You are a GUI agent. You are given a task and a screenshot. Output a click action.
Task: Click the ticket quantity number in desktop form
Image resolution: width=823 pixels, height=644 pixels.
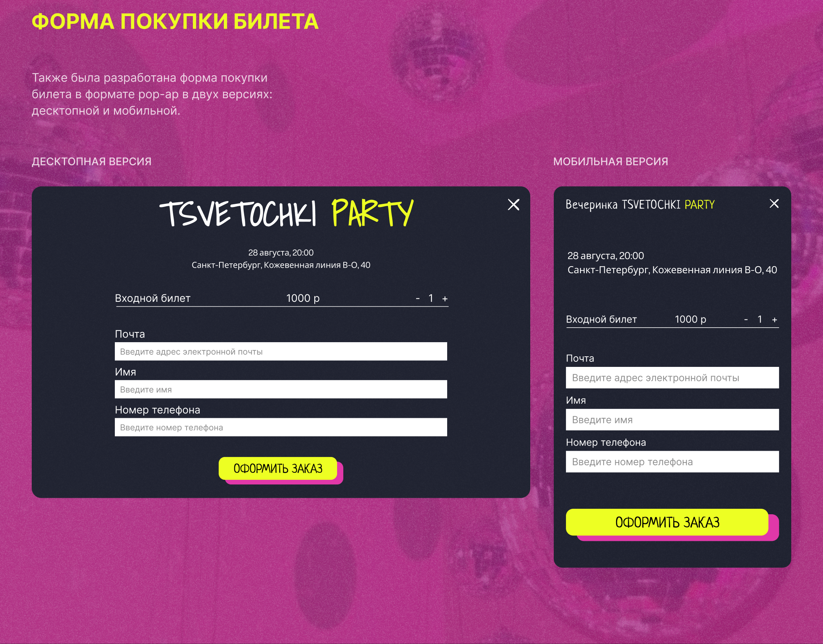pos(431,298)
